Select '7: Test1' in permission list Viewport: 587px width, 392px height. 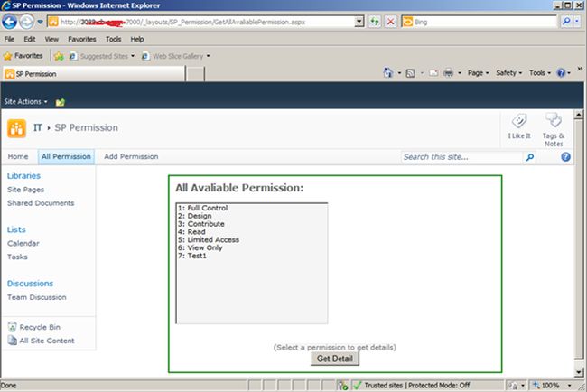point(192,256)
